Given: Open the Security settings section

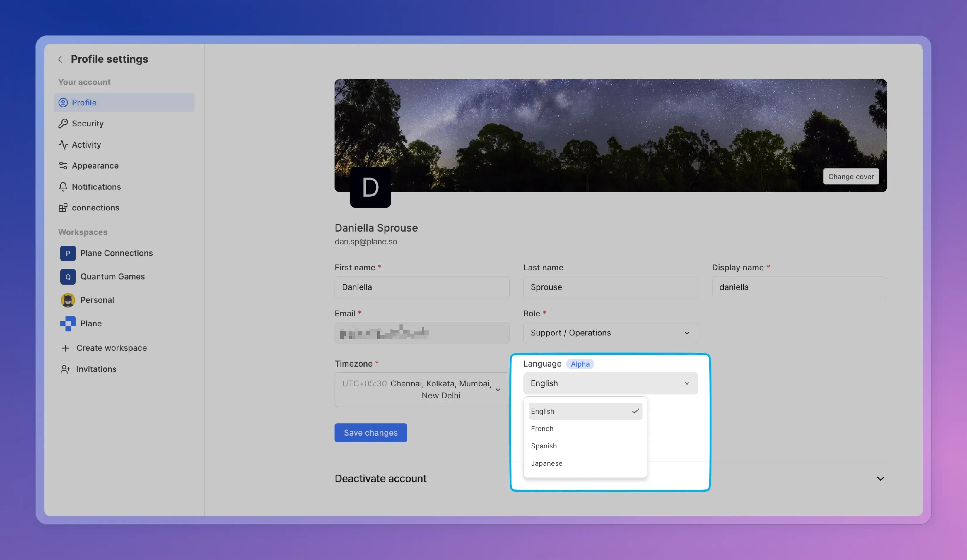Looking at the screenshot, I should pos(88,124).
